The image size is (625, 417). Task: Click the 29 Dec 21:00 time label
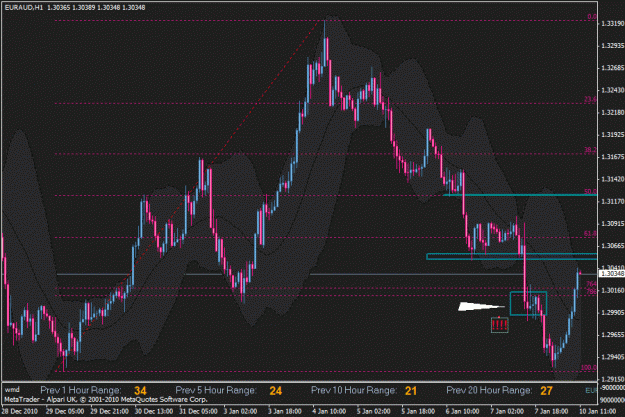tap(109, 411)
